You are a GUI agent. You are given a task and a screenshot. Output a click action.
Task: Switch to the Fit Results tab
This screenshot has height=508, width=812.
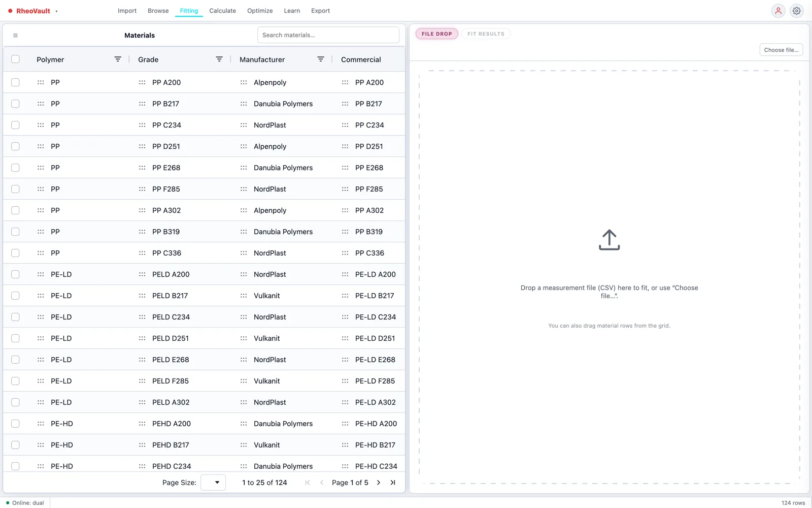[486, 34]
